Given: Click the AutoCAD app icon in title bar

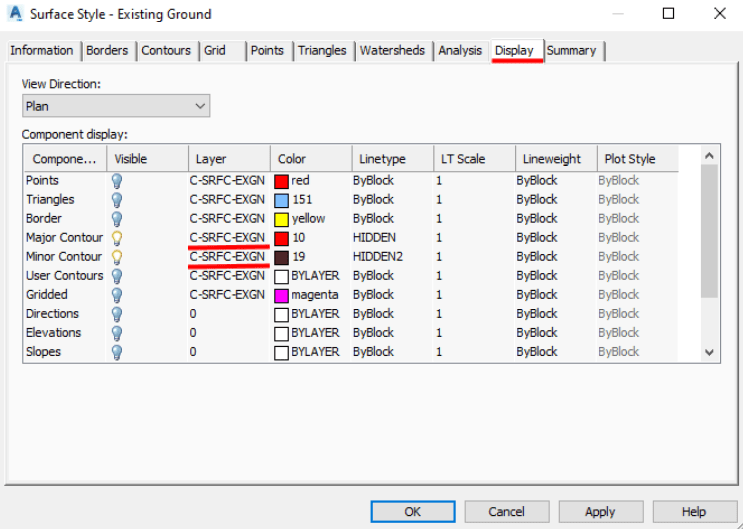Looking at the screenshot, I should (x=16, y=14).
